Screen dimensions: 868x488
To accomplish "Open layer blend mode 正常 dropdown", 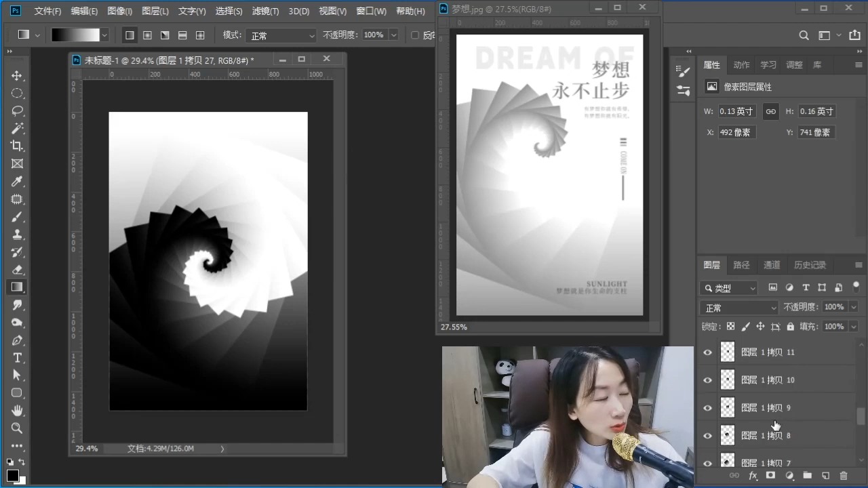I will pos(740,308).
